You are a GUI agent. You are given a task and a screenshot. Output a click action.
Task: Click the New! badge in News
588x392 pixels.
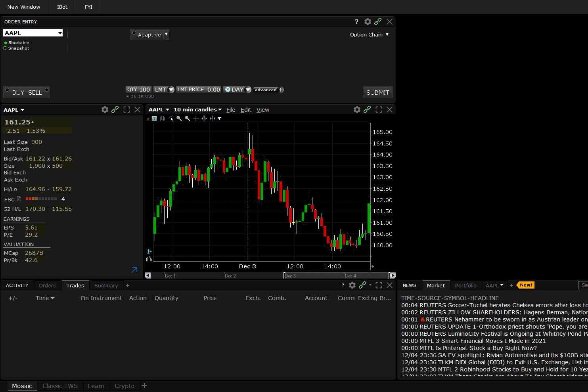(526, 285)
